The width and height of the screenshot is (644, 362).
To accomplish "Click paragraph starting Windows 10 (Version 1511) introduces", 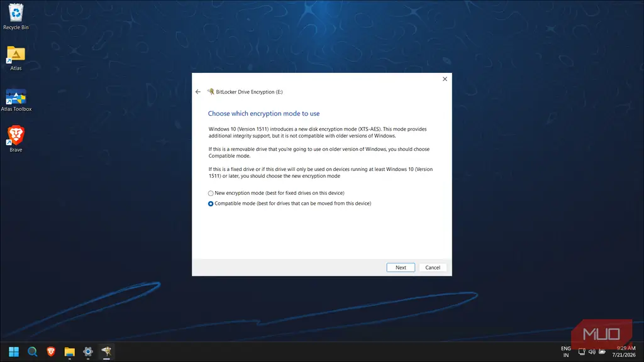I will click(x=318, y=132).
